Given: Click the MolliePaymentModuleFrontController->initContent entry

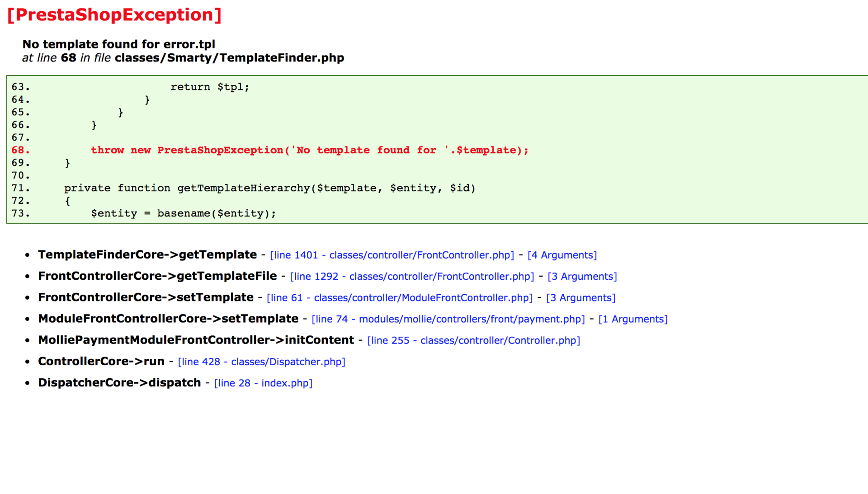Looking at the screenshot, I should 196,340.
